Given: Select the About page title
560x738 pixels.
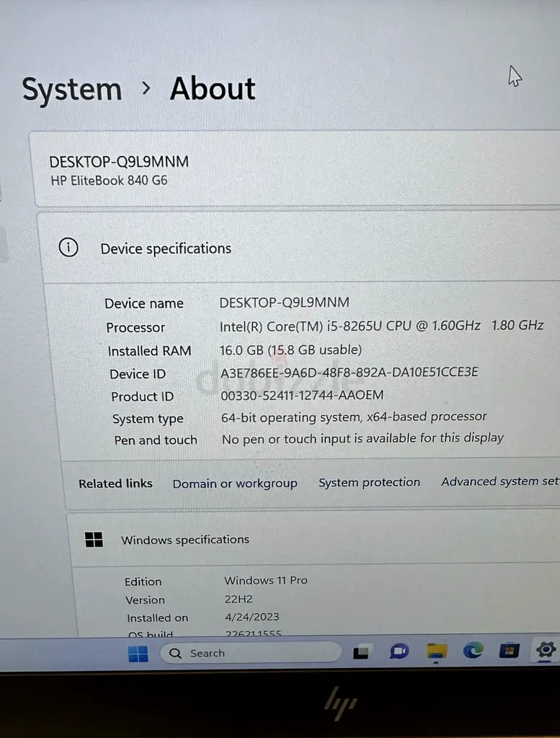Looking at the screenshot, I should [x=213, y=89].
